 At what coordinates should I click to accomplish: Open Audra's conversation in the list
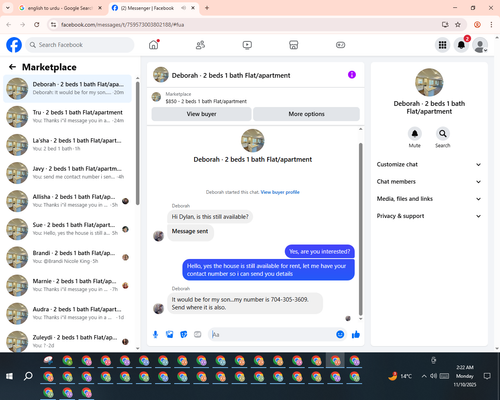(67, 313)
